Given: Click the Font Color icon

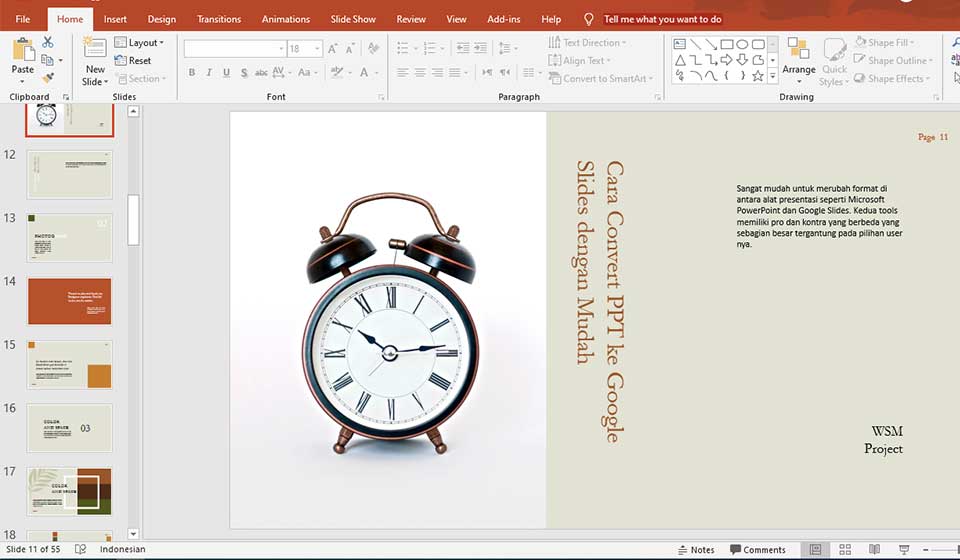Looking at the screenshot, I should click(364, 72).
